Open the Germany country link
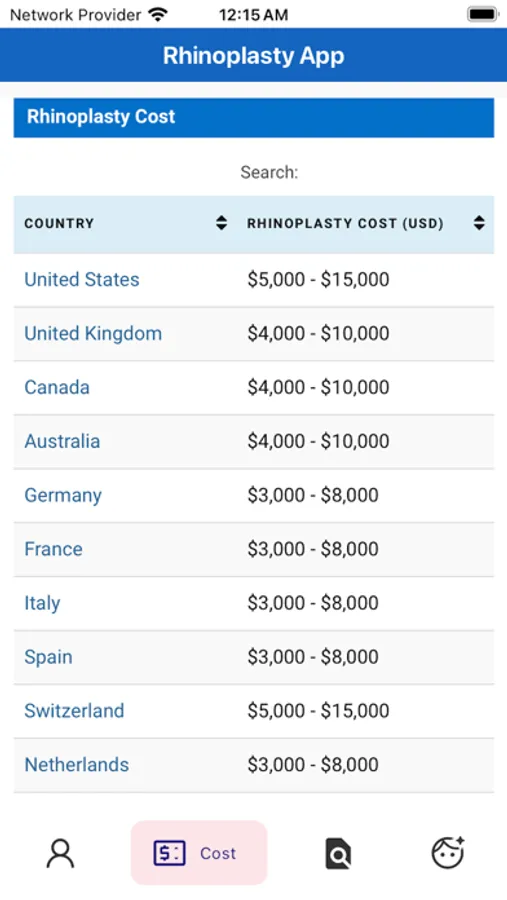The image size is (507, 900). 63,495
